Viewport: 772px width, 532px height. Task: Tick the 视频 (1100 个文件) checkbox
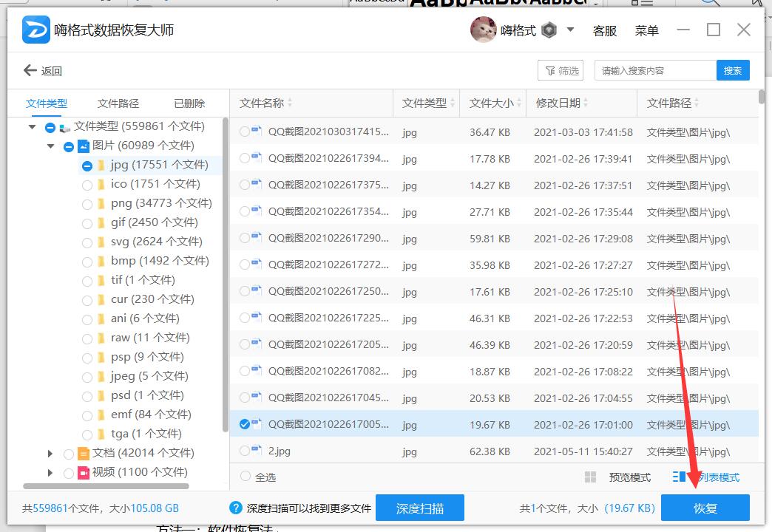point(69,473)
